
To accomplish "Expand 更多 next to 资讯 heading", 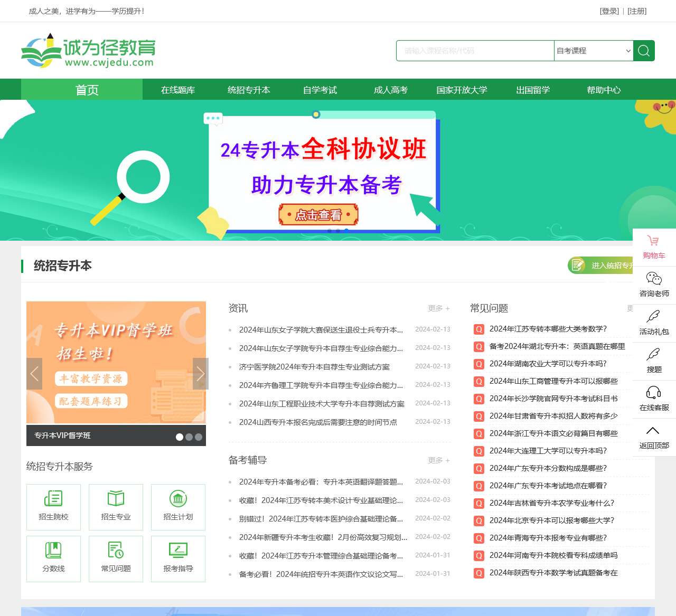I will point(438,308).
